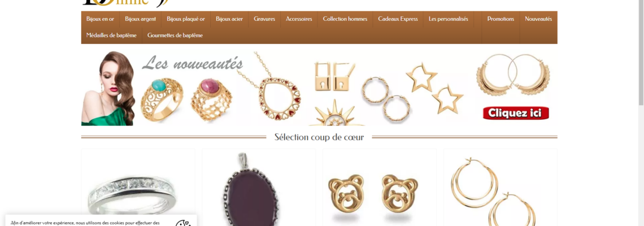Open the Bijoux en or menu
Screen dimensions: 644x226
100,19
